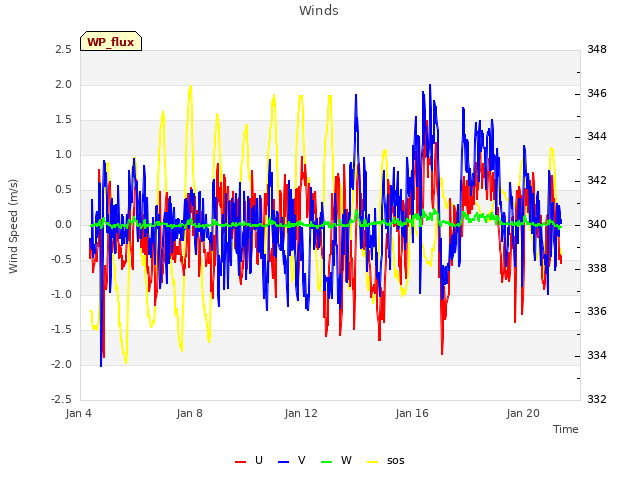Screen dimensions: 640x480
Task: Toggle the W series legend entry
Action: [x=336, y=461]
